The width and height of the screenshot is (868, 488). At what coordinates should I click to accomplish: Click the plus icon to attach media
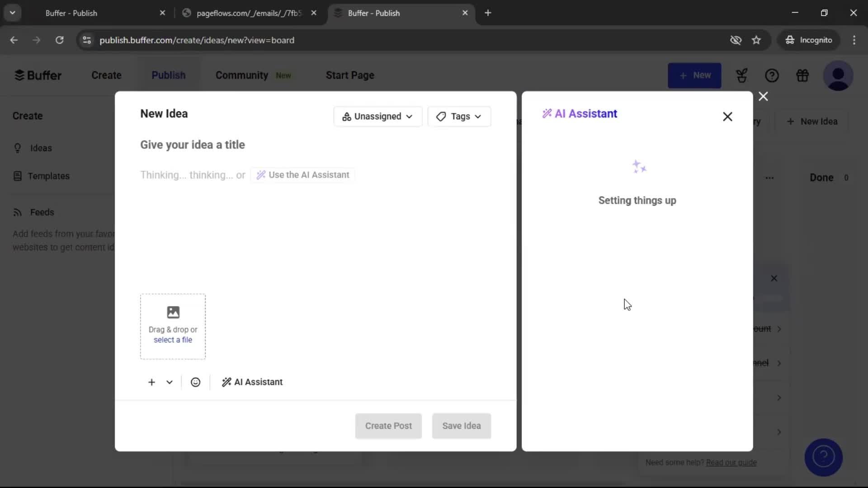coord(151,382)
